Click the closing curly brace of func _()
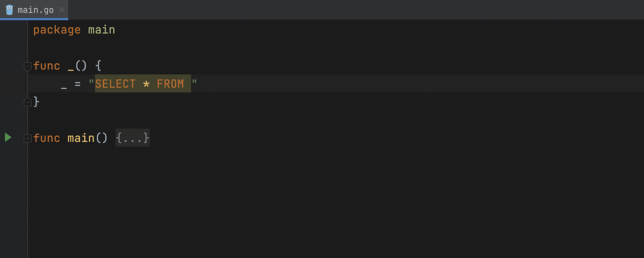644x258 pixels. [x=36, y=102]
